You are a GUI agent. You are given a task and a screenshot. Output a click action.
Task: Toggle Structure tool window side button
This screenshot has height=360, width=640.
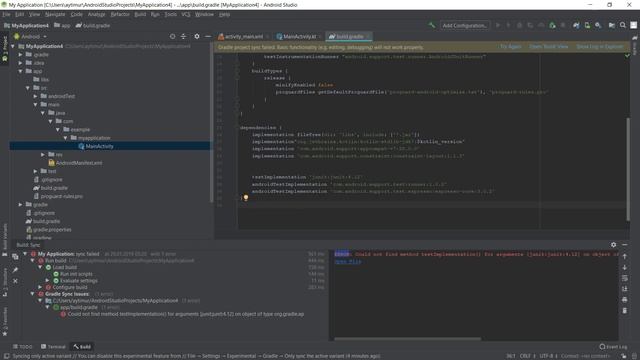(x=4, y=282)
